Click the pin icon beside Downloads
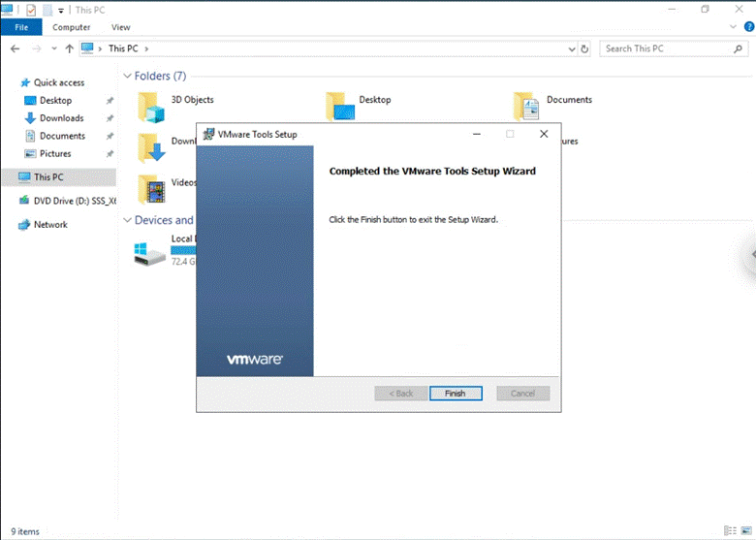Screen dimensions: 756x540 click(x=110, y=118)
